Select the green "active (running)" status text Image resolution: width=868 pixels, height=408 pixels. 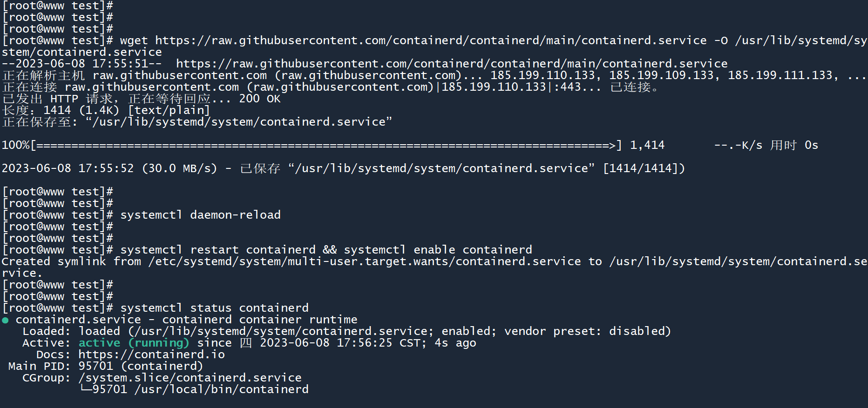coord(134,343)
